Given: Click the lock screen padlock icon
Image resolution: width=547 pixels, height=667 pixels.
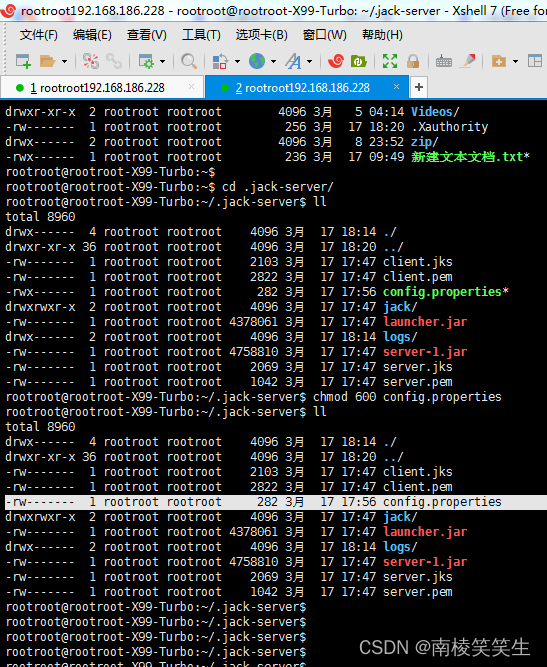Looking at the screenshot, I should coord(413,61).
